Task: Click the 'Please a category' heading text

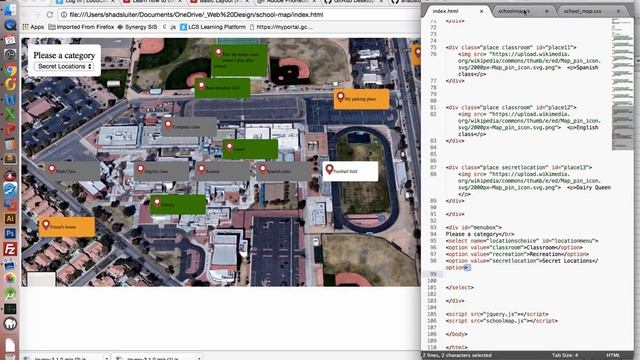Action: [64, 55]
